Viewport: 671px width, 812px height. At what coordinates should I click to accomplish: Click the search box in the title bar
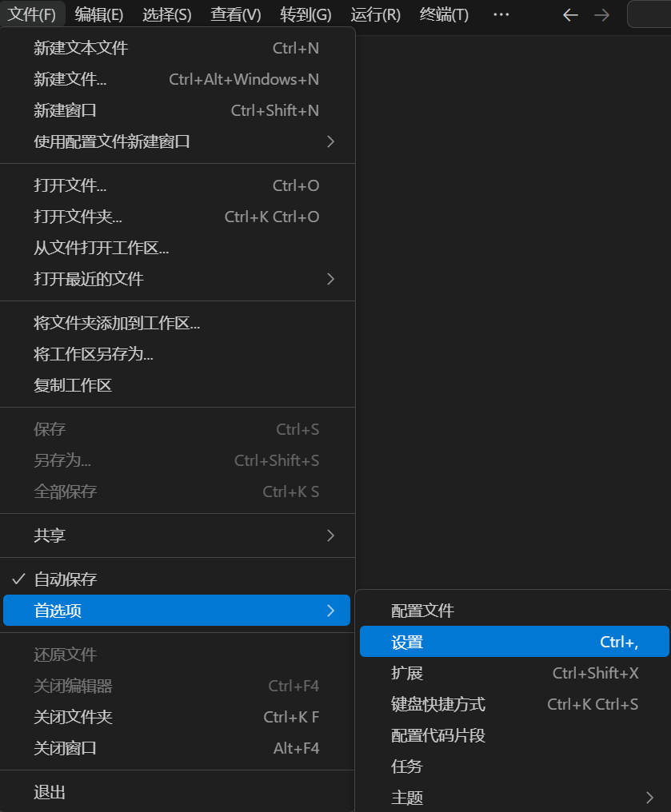[x=649, y=14]
